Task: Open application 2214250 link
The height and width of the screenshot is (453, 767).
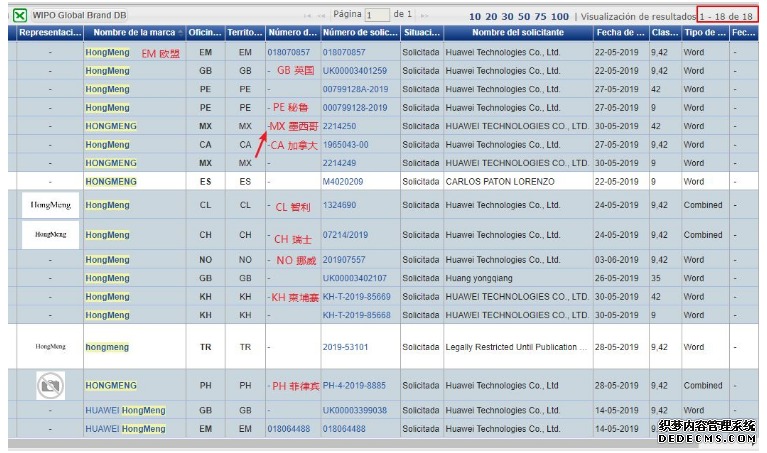Action: (x=339, y=126)
